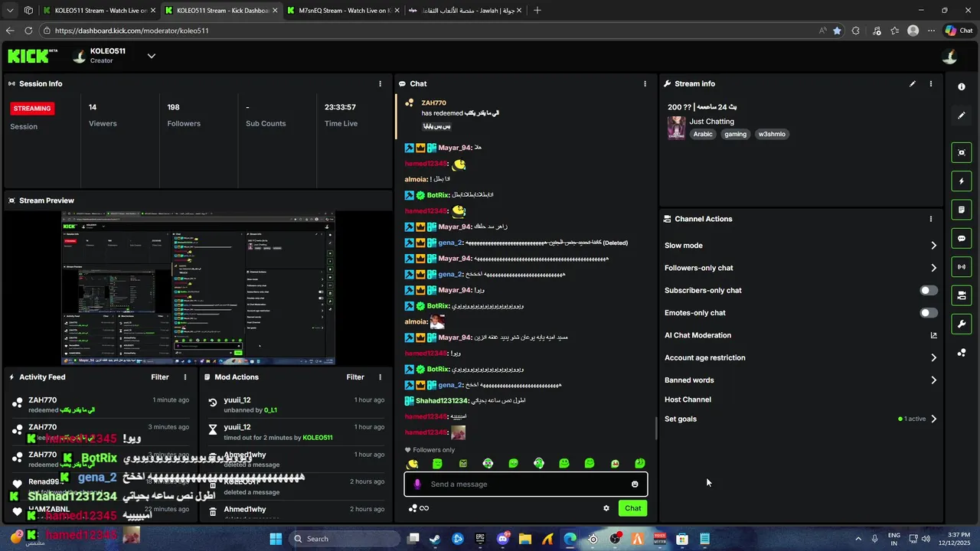Toggle Emotes-only chat switch
980x551 pixels.
click(x=928, y=312)
